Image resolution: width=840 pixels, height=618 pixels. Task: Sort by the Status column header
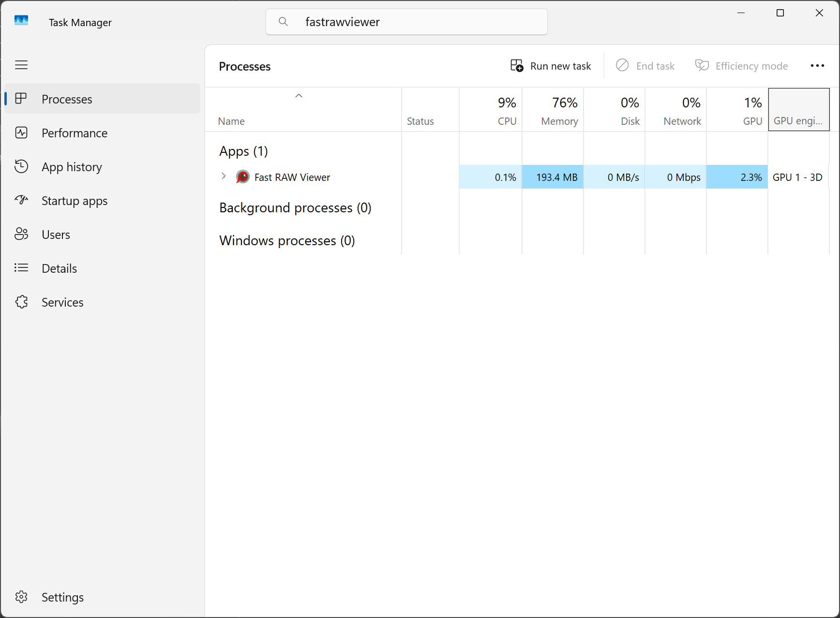coord(430,110)
